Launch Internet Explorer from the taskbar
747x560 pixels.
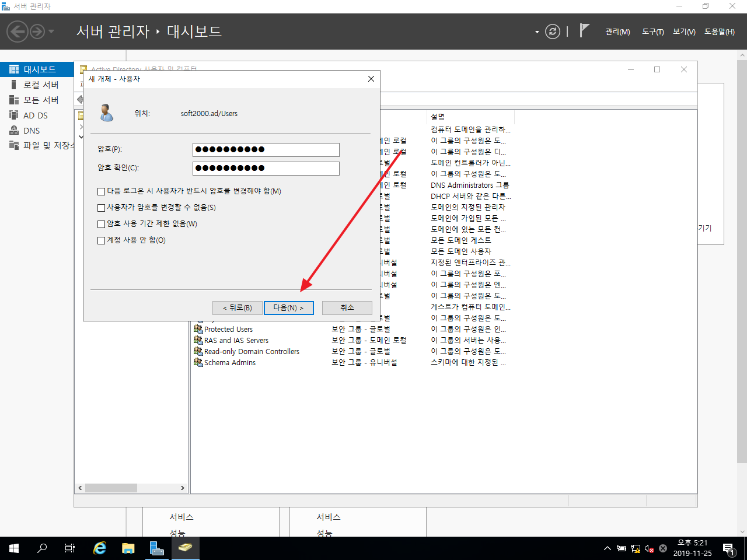click(x=99, y=548)
